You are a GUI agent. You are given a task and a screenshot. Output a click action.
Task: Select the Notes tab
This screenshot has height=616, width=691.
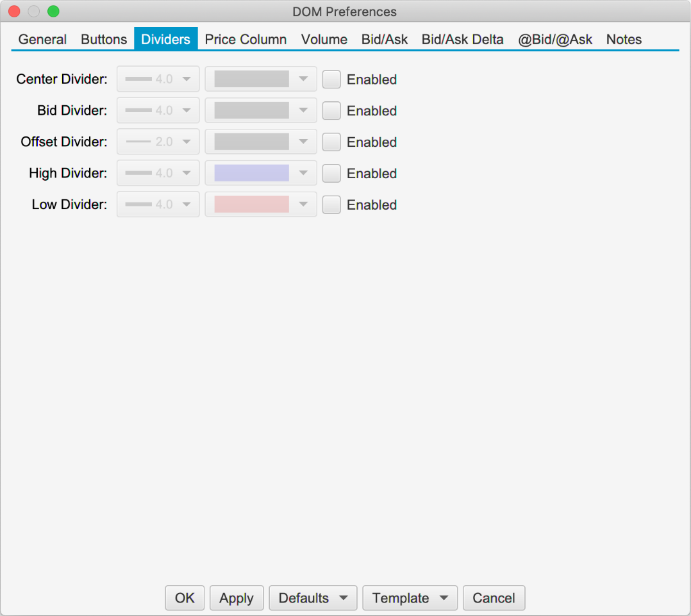(x=624, y=39)
